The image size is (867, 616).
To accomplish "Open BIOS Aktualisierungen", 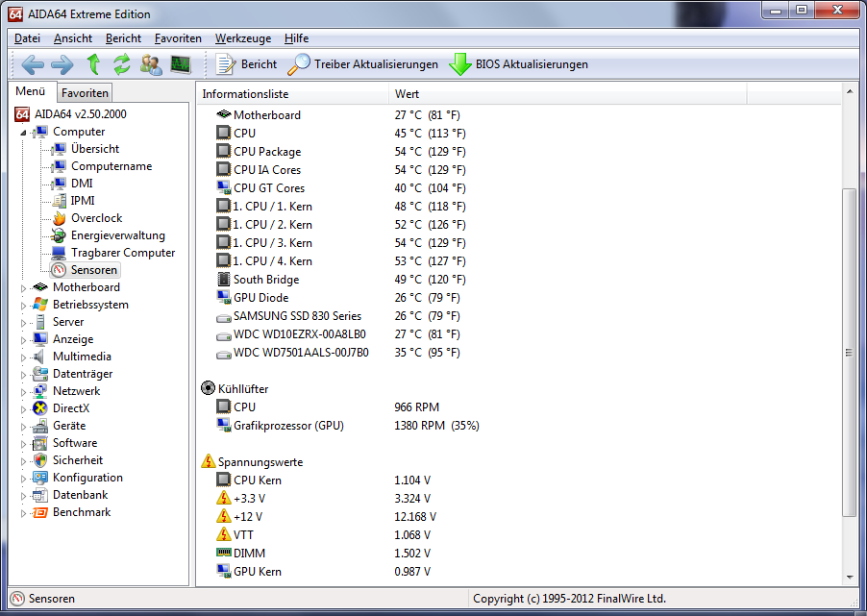I will pyautogui.click(x=518, y=64).
